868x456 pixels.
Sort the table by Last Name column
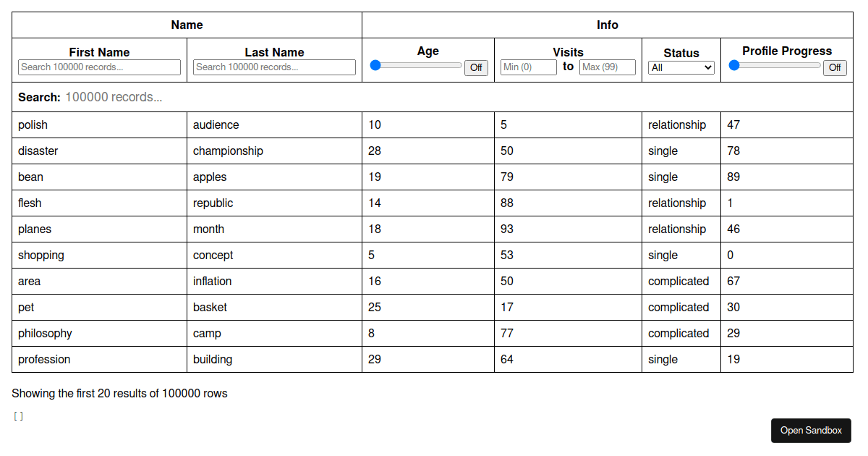coord(274,52)
